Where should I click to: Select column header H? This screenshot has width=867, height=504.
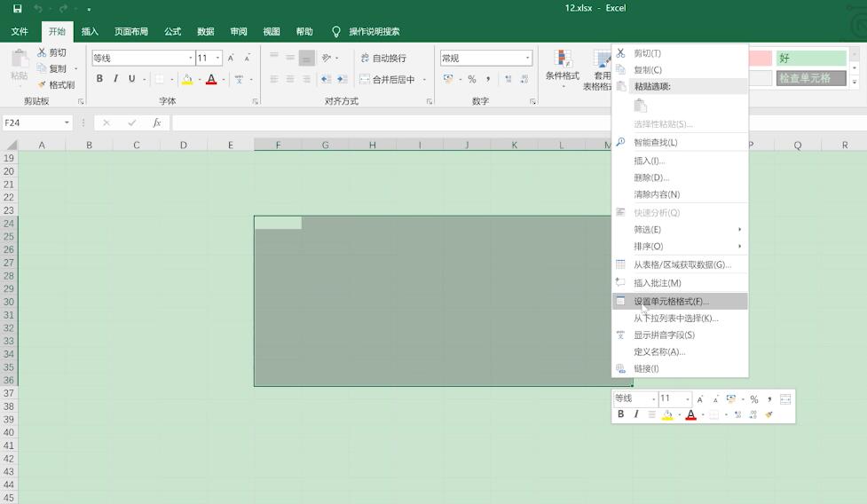pos(372,145)
